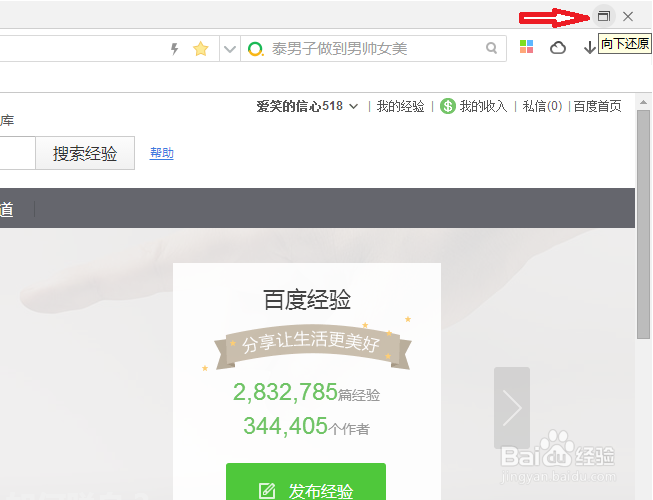Go to 百度首页 link
Image resolution: width=653 pixels, height=500 pixels.
click(x=598, y=106)
